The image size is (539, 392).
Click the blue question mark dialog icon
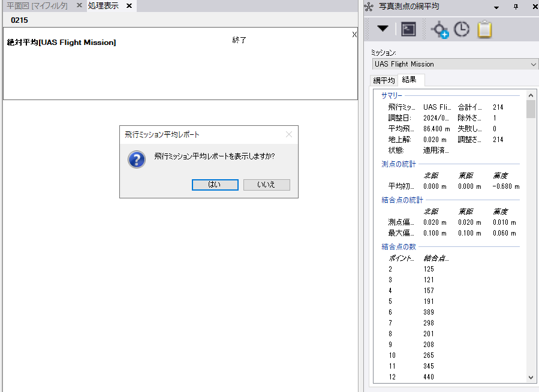pyautogui.click(x=137, y=159)
